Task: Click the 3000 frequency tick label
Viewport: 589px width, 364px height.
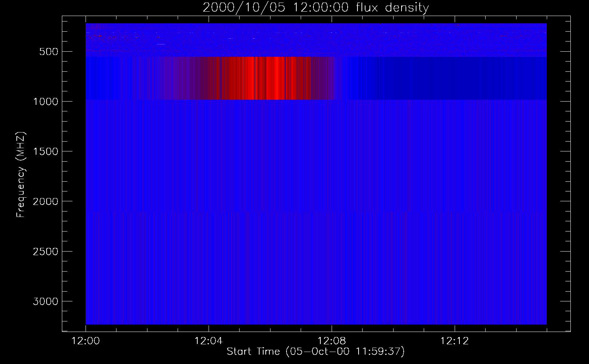Action: pos(46,301)
